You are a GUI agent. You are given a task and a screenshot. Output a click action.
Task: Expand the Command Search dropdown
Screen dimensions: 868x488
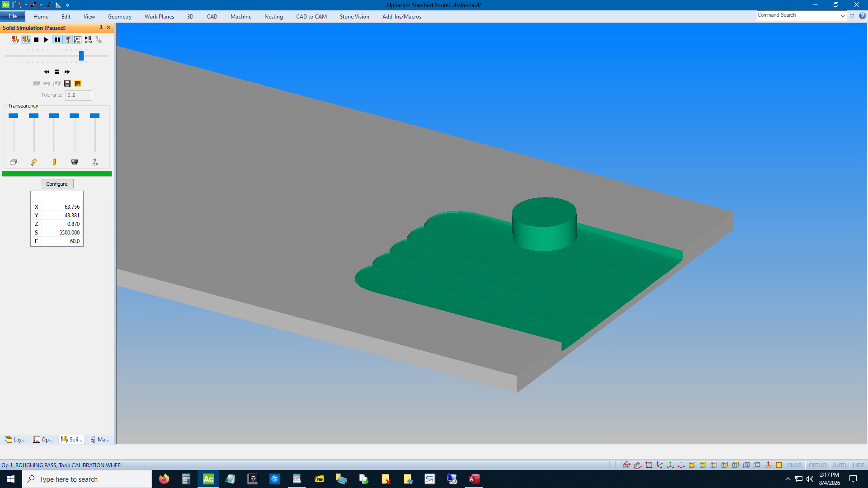pyautogui.click(x=843, y=16)
